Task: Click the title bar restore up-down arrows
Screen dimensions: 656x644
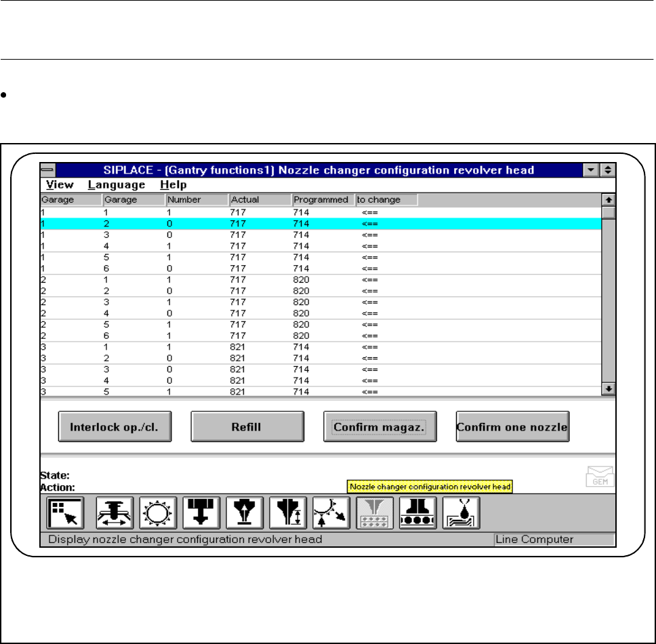Action: (607, 170)
